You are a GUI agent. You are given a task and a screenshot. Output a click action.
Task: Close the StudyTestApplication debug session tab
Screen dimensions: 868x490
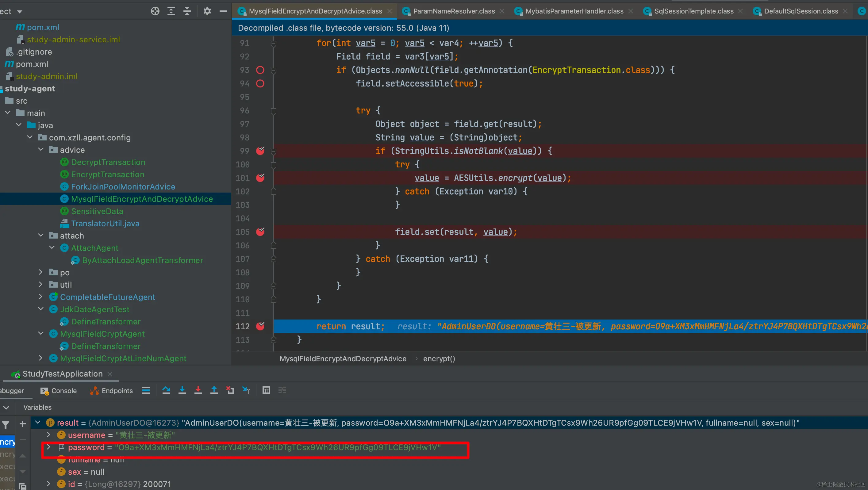point(110,374)
